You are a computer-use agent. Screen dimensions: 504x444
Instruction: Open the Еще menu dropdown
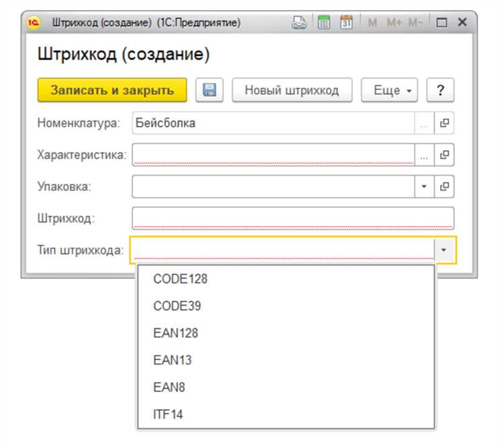pyautogui.click(x=389, y=90)
